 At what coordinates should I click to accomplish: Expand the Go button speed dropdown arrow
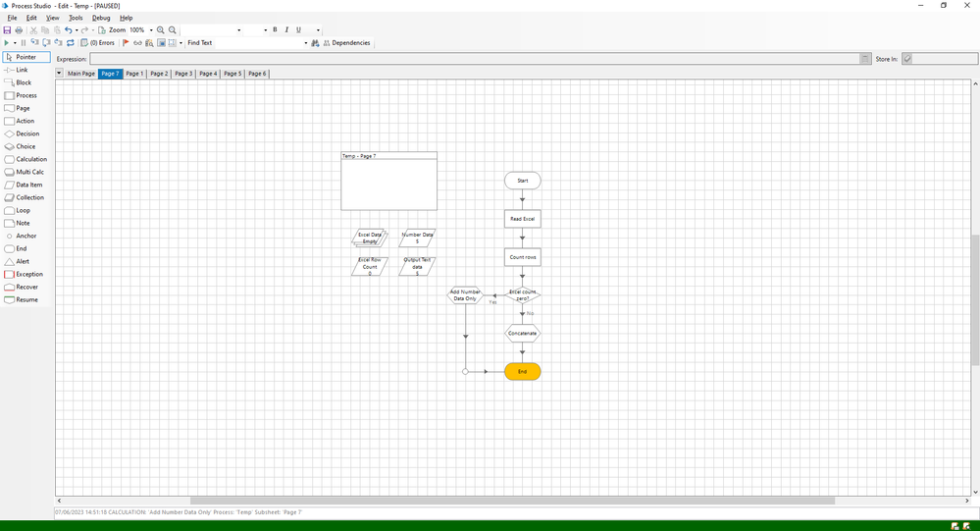click(x=15, y=43)
